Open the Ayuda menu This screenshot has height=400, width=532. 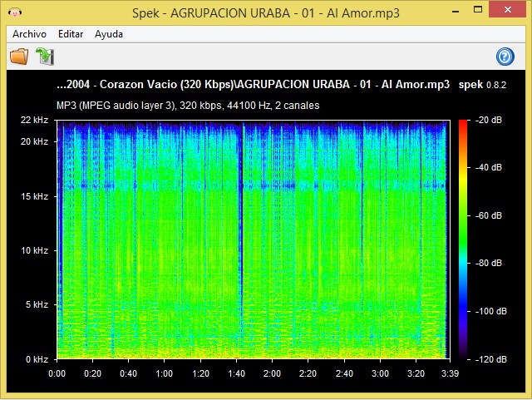(109, 34)
